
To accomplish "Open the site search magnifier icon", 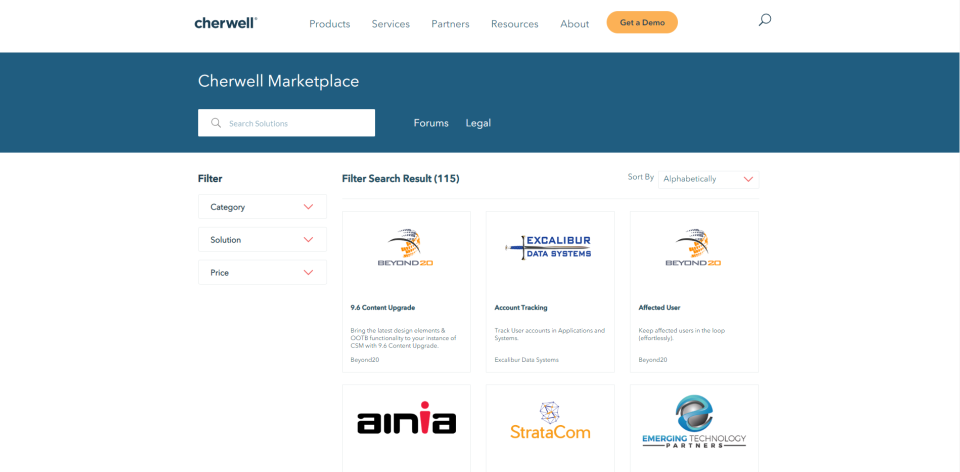I will coord(764,20).
